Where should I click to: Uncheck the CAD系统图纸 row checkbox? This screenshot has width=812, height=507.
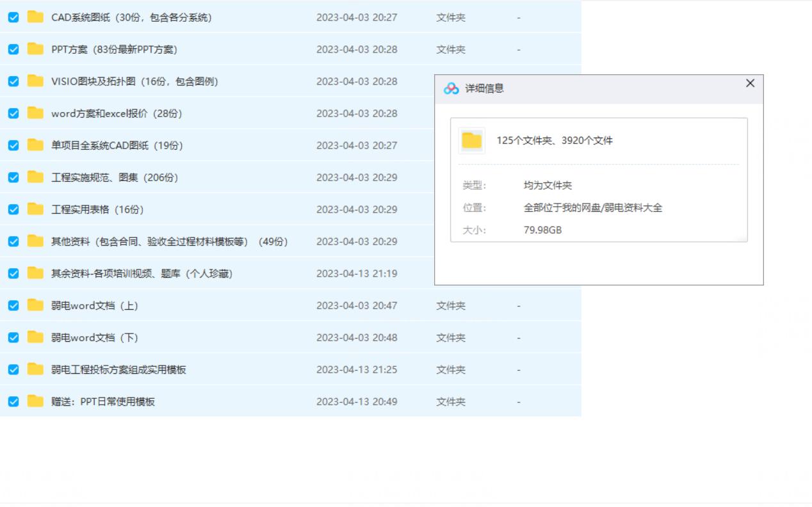[13, 17]
